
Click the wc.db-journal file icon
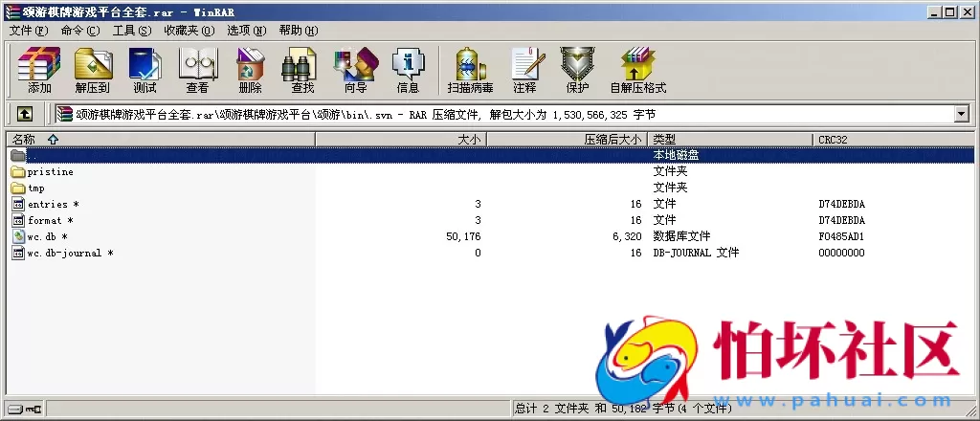18,253
